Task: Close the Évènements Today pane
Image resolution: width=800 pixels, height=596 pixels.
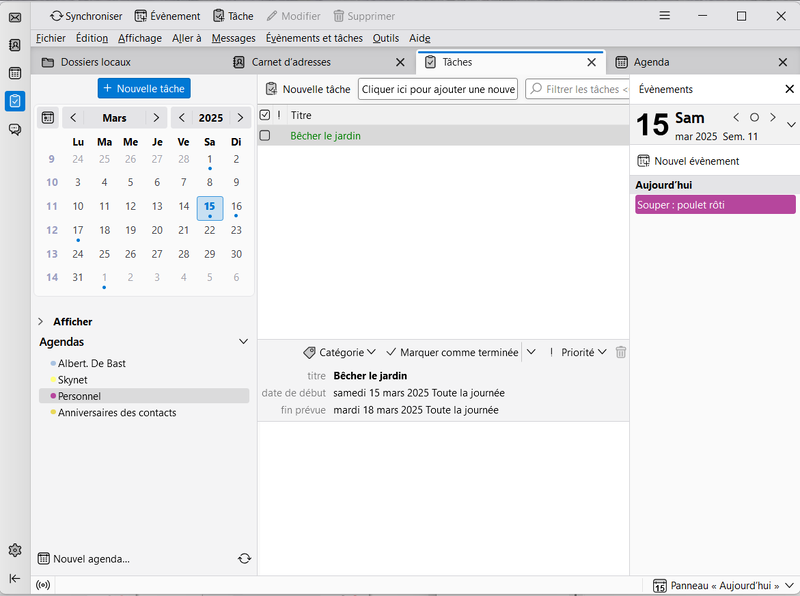Action: (789, 89)
